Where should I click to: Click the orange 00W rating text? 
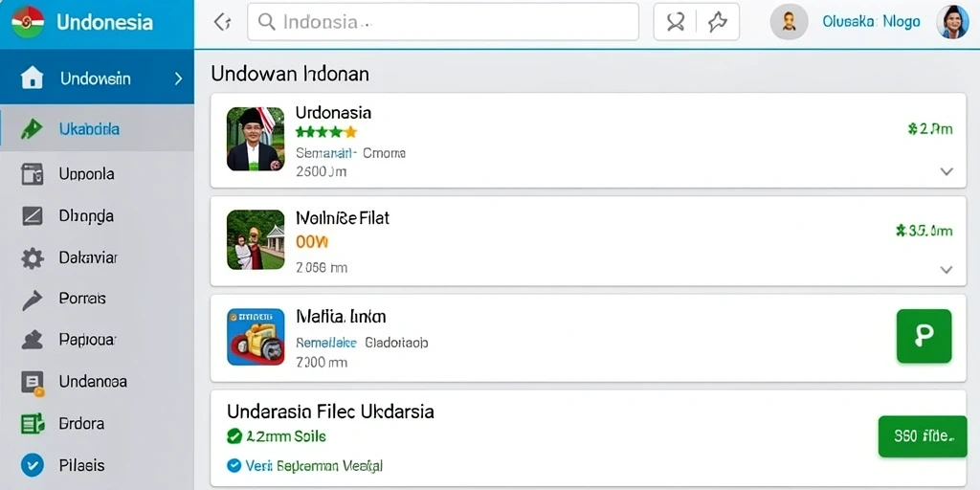[x=312, y=242]
